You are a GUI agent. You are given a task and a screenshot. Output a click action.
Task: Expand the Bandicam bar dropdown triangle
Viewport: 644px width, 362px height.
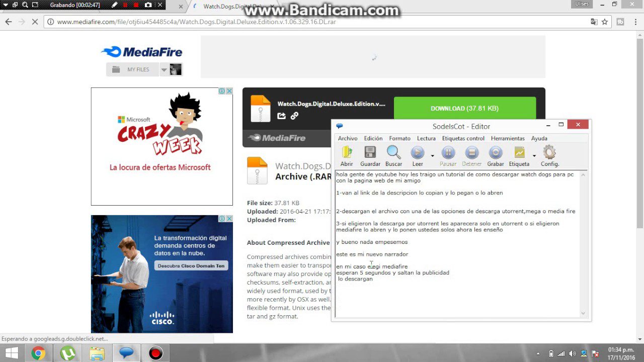click(x=5, y=5)
